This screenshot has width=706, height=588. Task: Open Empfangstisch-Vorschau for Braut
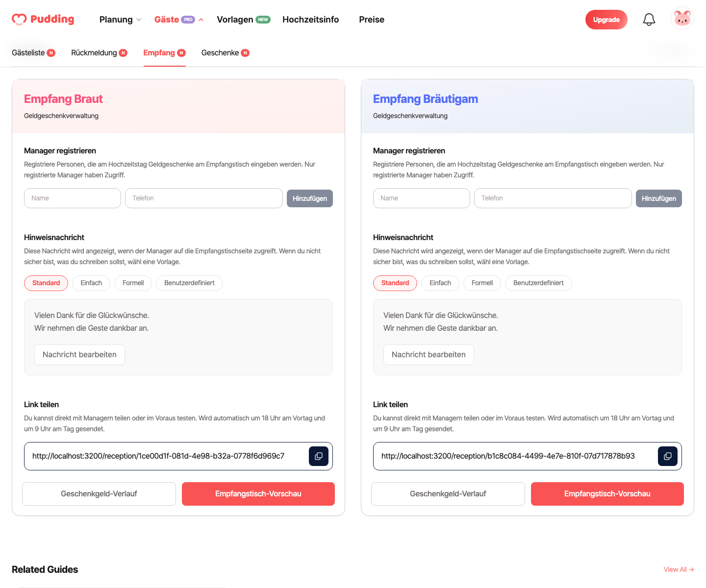click(x=258, y=494)
